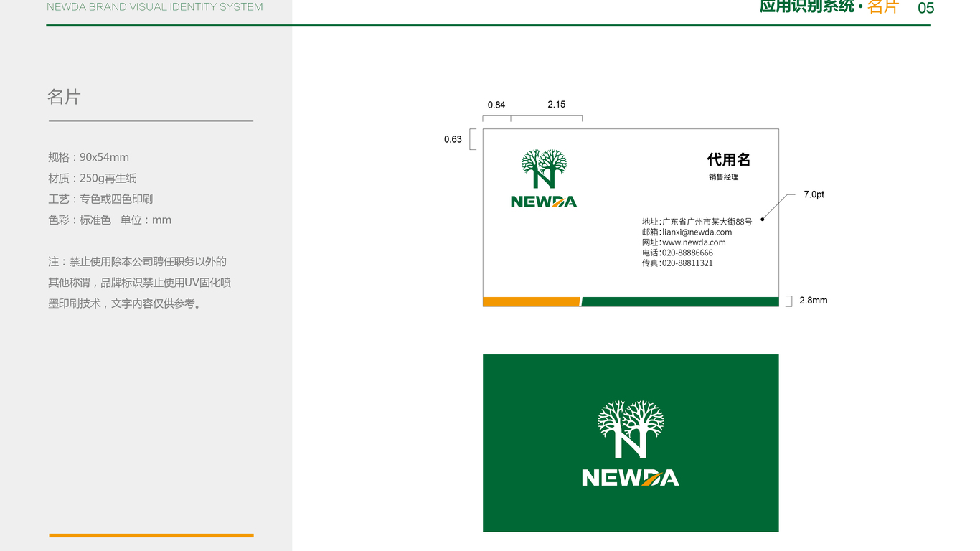
Task: Click the 2.8mm dimension label
Action: (x=814, y=301)
